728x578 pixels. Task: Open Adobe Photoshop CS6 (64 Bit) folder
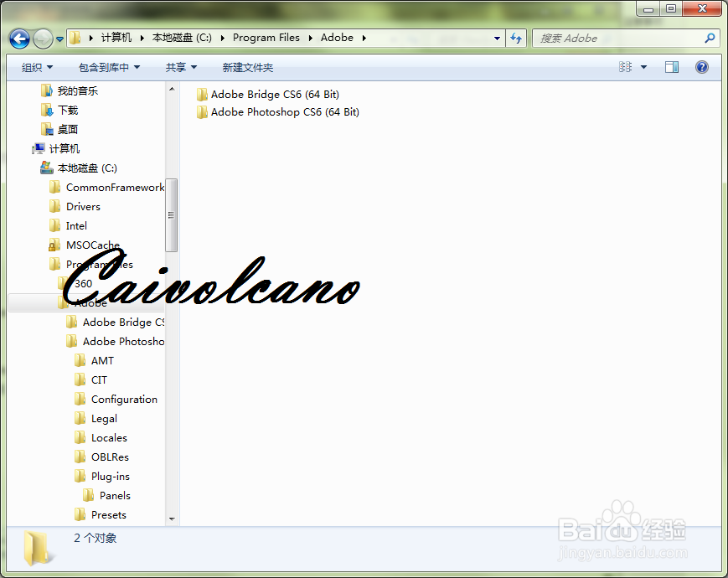click(x=277, y=112)
